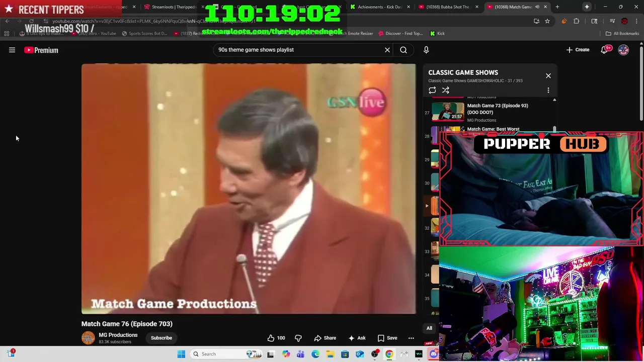The image size is (644, 362).
Task: Share this video
Action: click(325, 338)
